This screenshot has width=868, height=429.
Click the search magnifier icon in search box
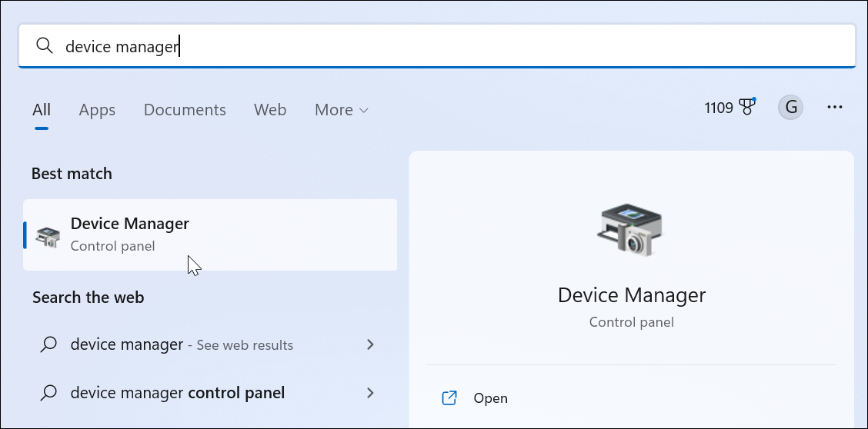[45, 46]
